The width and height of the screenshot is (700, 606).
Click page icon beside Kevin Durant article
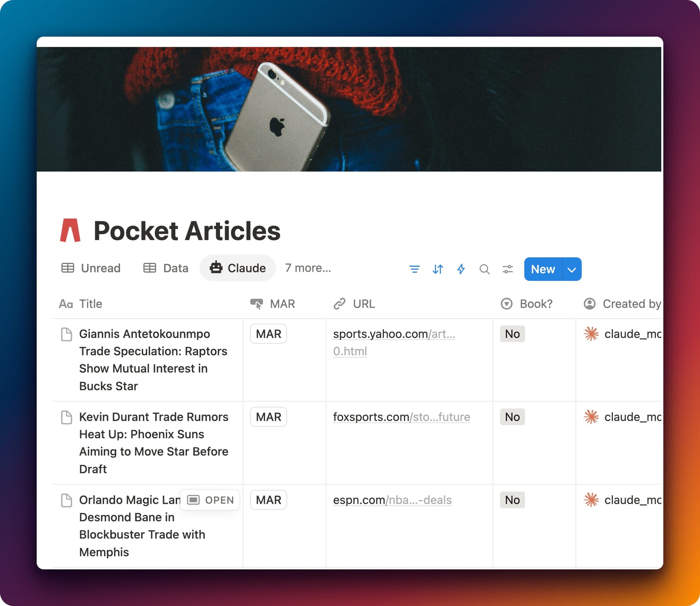pos(66,417)
